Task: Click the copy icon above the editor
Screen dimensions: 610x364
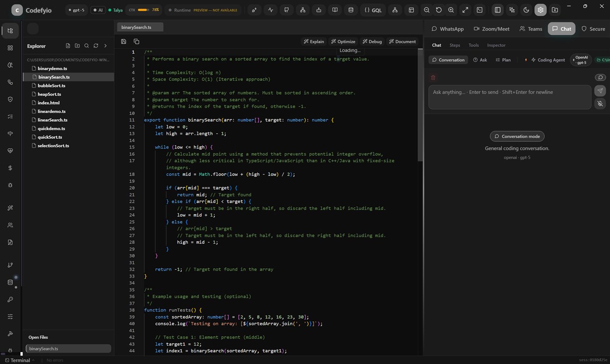Action: pyautogui.click(x=136, y=41)
